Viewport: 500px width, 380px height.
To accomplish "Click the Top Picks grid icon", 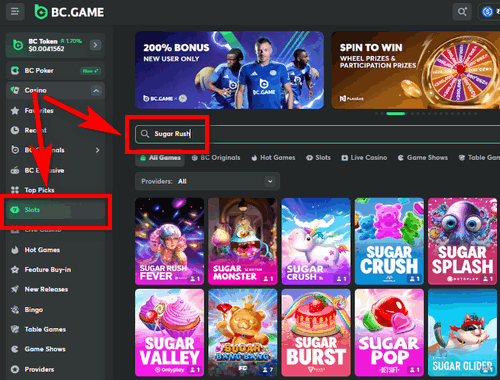I will pos(15,190).
